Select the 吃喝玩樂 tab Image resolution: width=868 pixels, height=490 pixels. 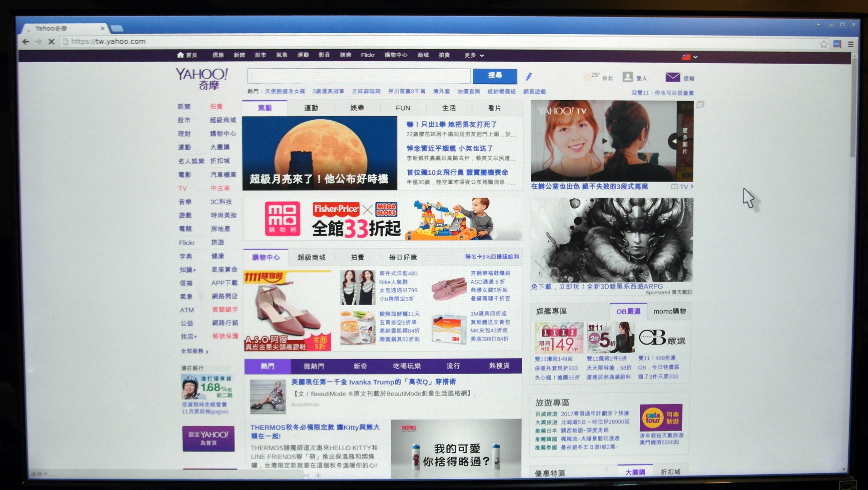[x=407, y=366]
